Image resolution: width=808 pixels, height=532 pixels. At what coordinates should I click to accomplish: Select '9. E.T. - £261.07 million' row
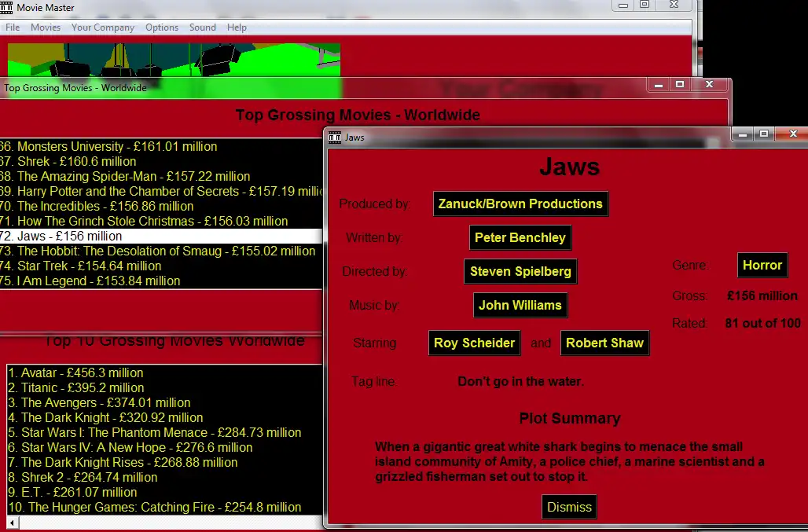[165, 492]
